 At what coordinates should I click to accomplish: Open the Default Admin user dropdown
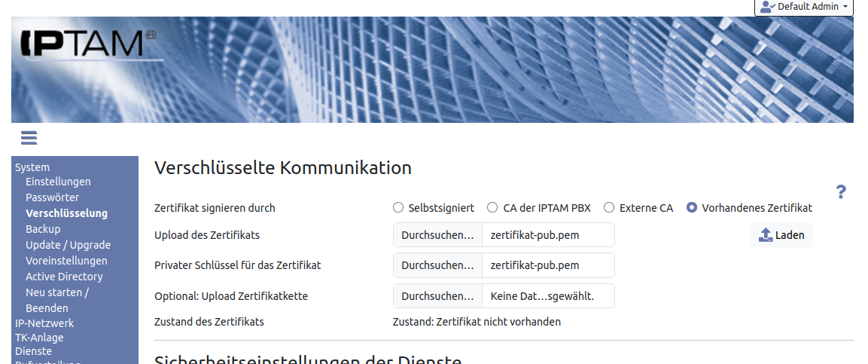click(804, 7)
